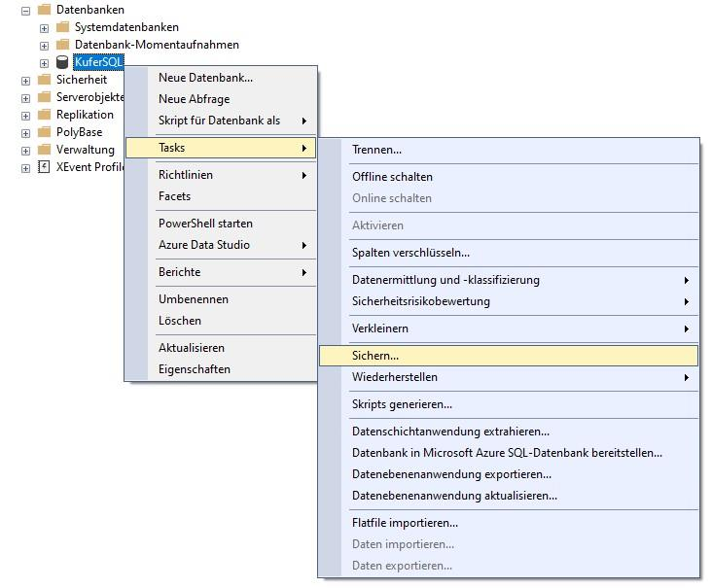
Task: Select the Datenbank-Momentaufnahmen tree label
Action: [x=157, y=45]
